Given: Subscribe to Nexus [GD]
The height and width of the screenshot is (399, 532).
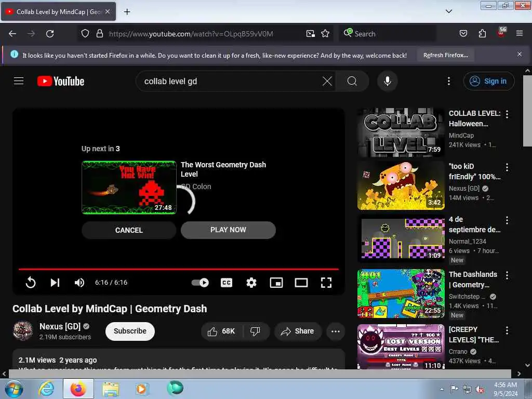Looking at the screenshot, I should click(x=130, y=331).
